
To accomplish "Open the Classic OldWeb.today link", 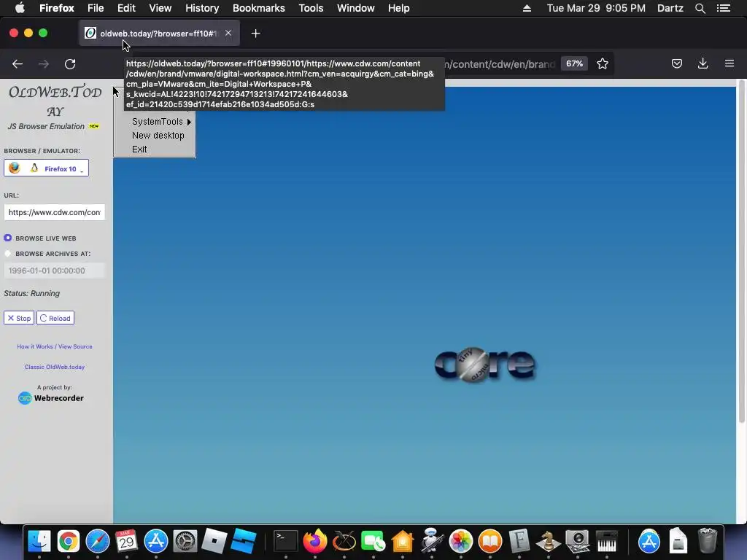I will click(55, 367).
